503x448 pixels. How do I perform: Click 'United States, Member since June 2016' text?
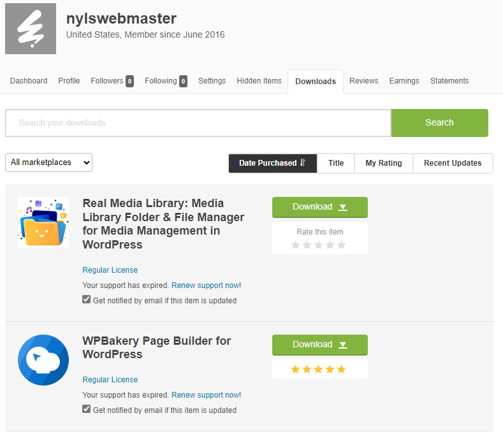tap(145, 34)
